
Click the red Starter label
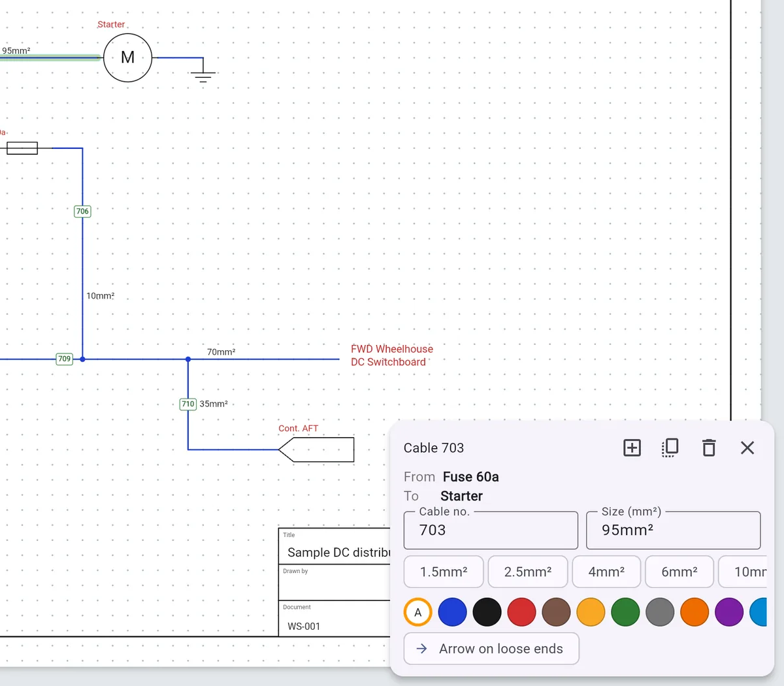coord(111,25)
